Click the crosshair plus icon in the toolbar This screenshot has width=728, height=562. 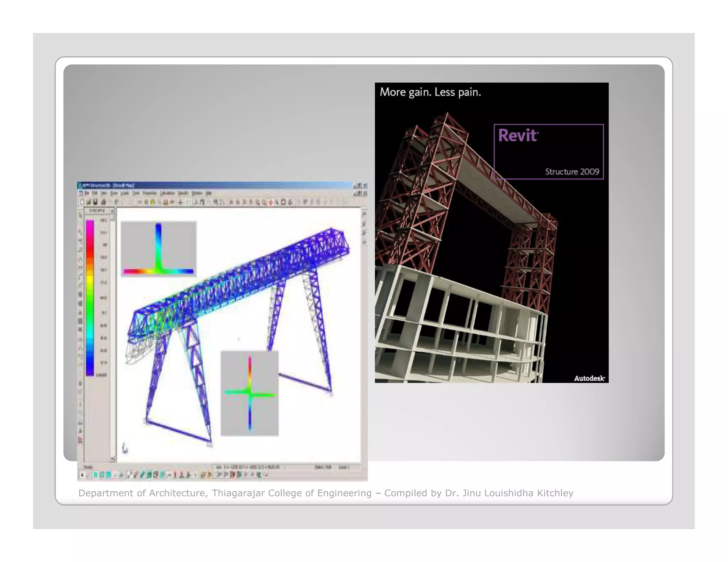[x=180, y=202]
